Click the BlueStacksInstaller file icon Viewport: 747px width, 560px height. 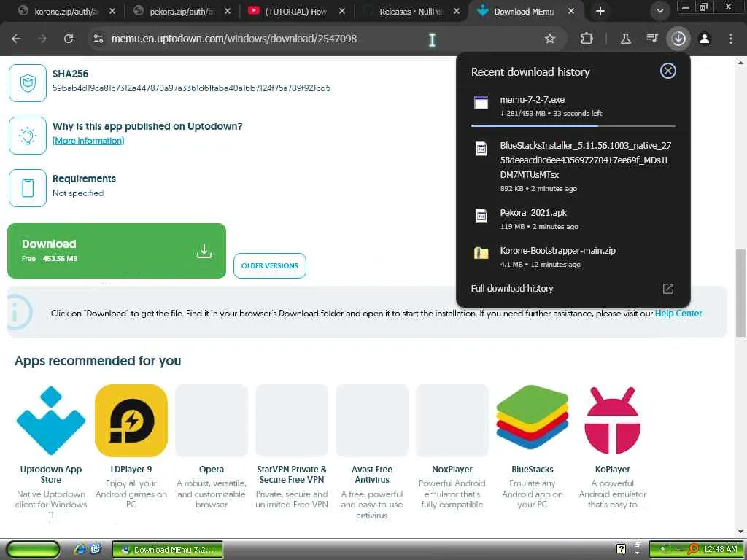tap(481, 148)
